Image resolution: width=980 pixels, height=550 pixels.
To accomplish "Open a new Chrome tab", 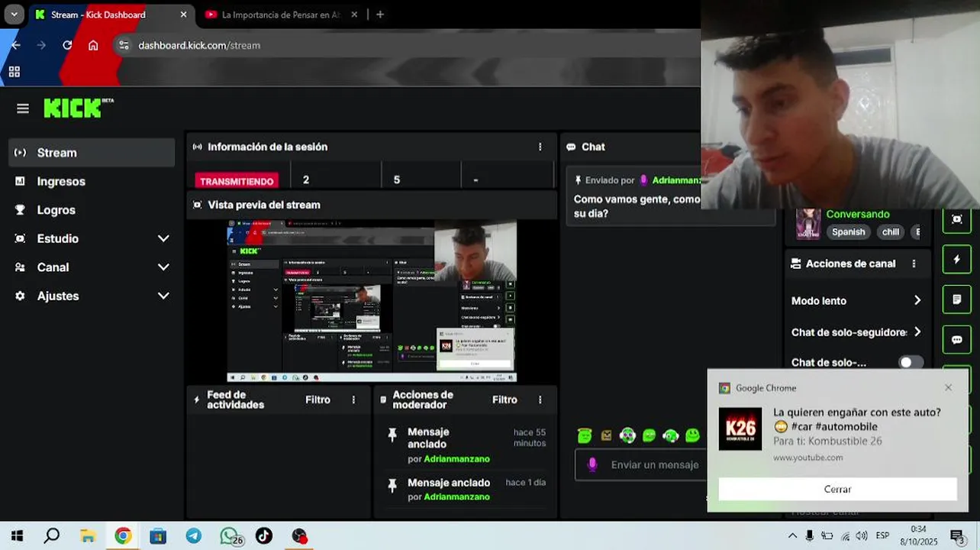I will click(x=380, y=15).
